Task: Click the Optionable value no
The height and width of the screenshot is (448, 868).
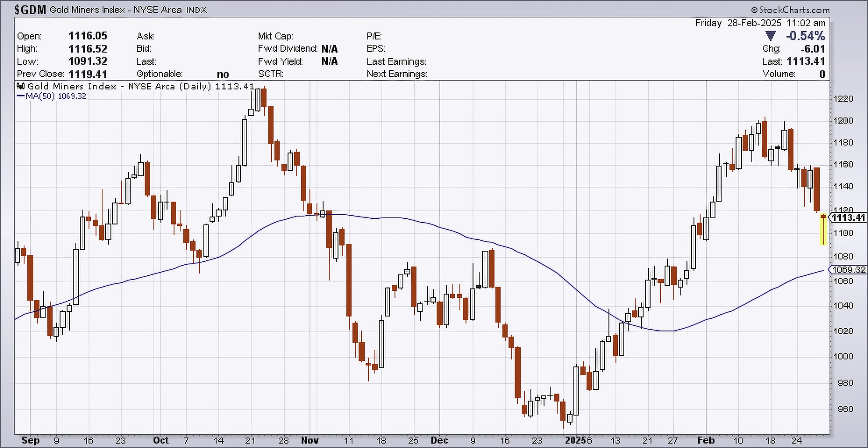Action: point(223,74)
